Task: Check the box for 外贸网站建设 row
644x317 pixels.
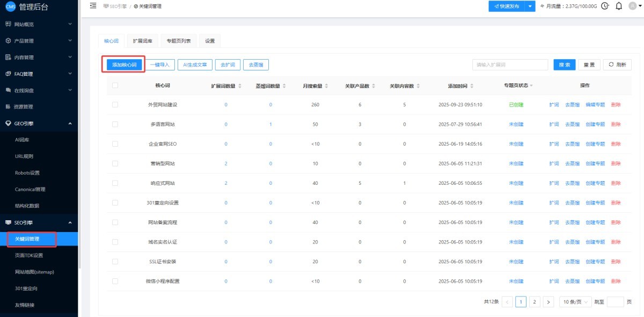Action: (x=115, y=105)
